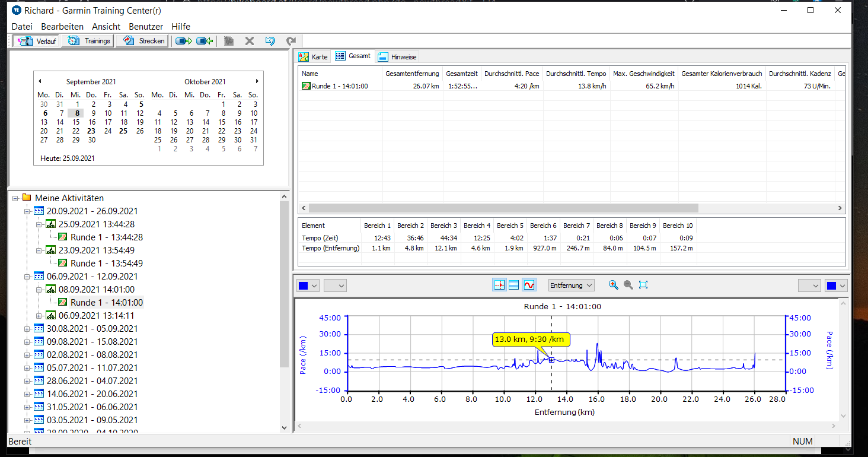Select September 23 in the calendar
Screen dimensions: 868x457
click(91, 131)
